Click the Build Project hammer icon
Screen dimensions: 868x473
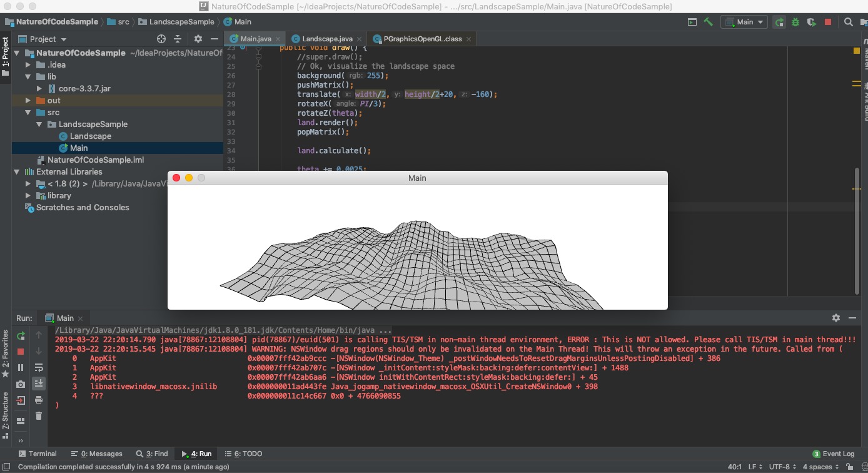(708, 22)
